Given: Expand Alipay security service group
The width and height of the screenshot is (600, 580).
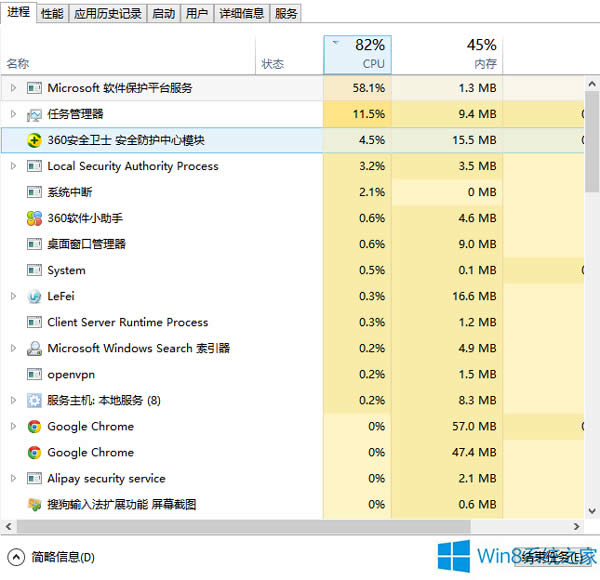Looking at the screenshot, I should pyautogui.click(x=13, y=478).
